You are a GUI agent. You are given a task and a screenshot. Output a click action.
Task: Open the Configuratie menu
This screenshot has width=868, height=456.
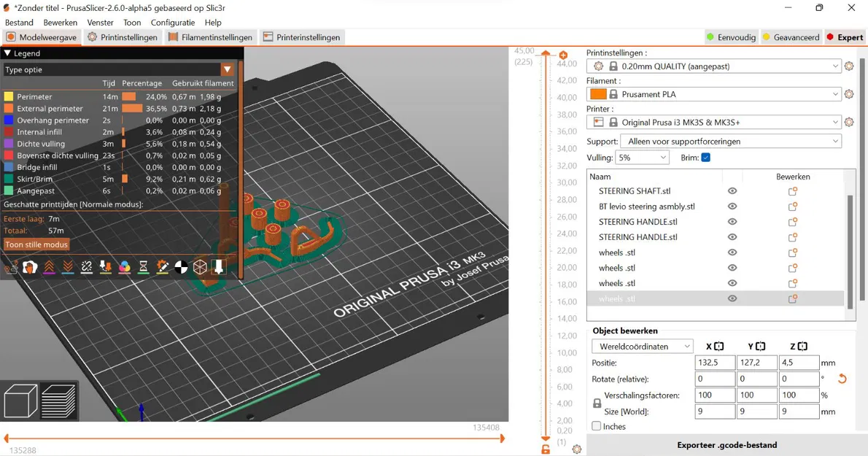click(172, 23)
